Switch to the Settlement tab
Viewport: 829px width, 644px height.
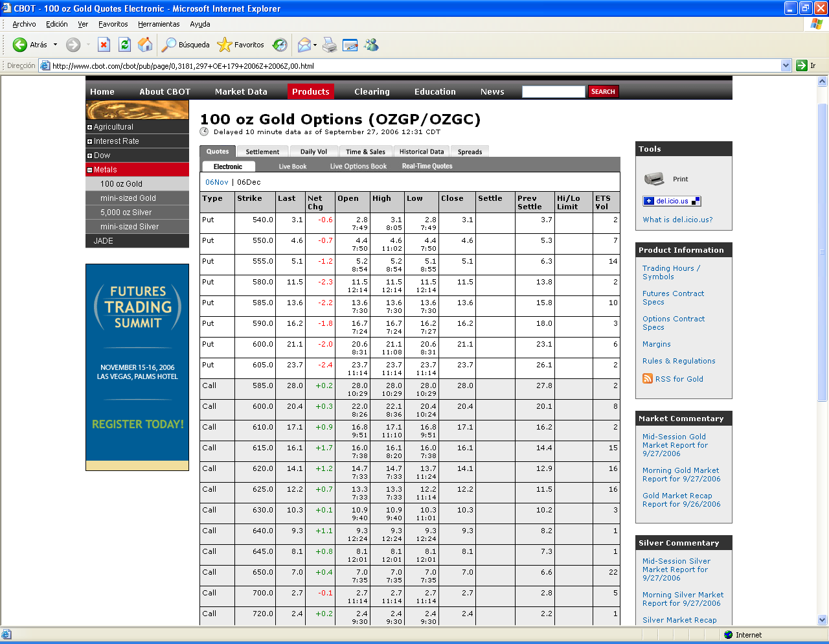coord(262,152)
